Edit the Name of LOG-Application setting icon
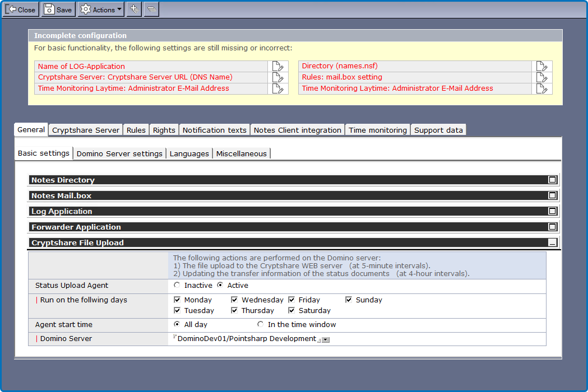 (278, 67)
